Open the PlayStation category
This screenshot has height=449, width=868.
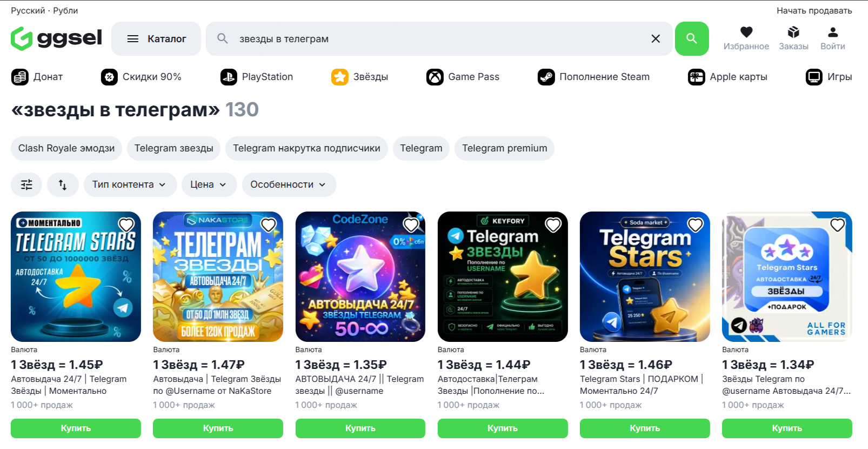[257, 77]
